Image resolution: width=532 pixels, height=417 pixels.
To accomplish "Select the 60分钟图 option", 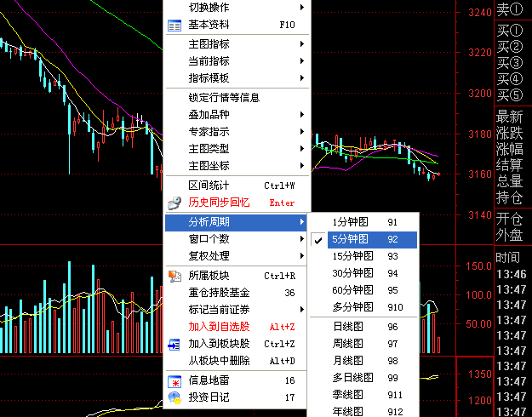I will 364,290.
